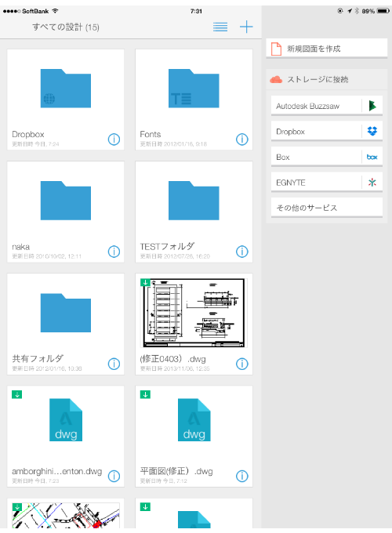
Task: Tap the plus add icon
Action: tap(246, 27)
